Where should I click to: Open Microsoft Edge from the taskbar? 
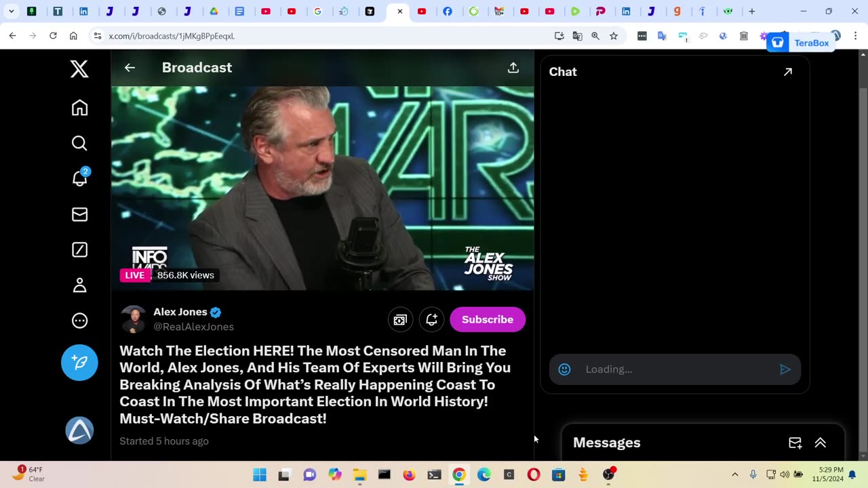click(484, 475)
